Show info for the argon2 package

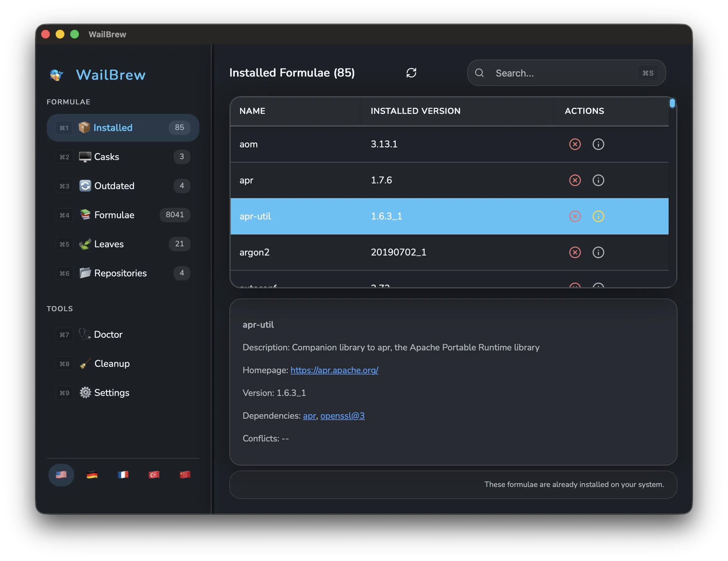[598, 252]
